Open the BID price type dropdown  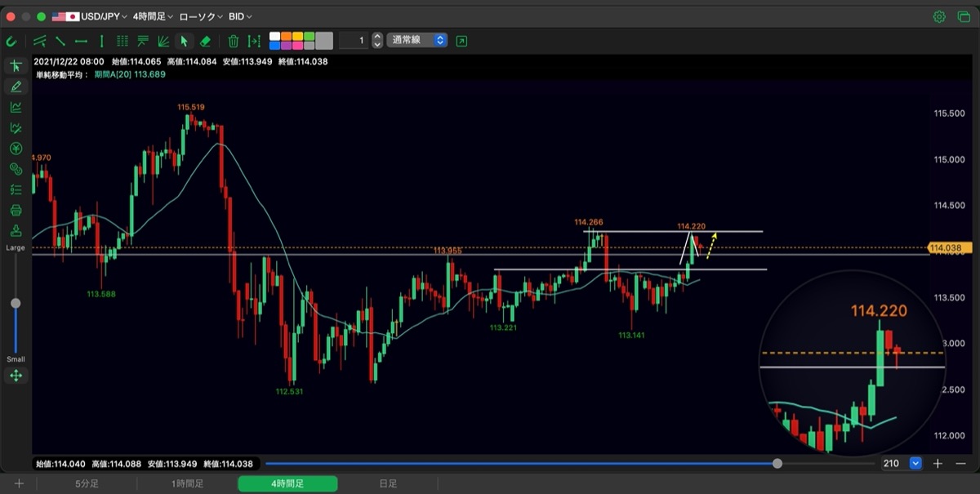coord(240,16)
